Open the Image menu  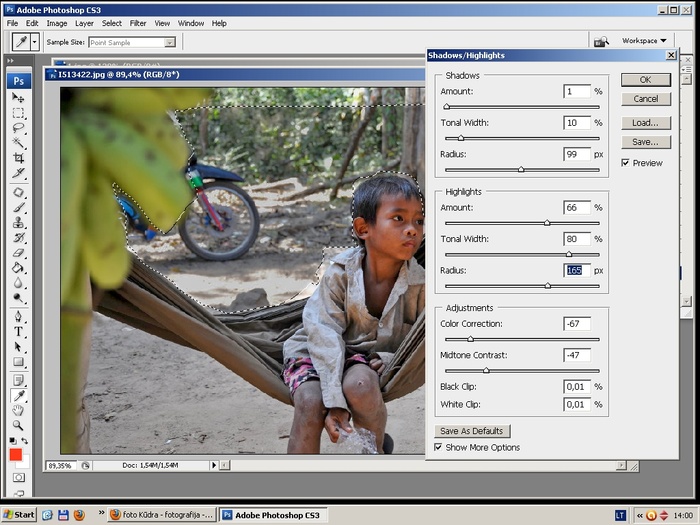tap(57, 23)
